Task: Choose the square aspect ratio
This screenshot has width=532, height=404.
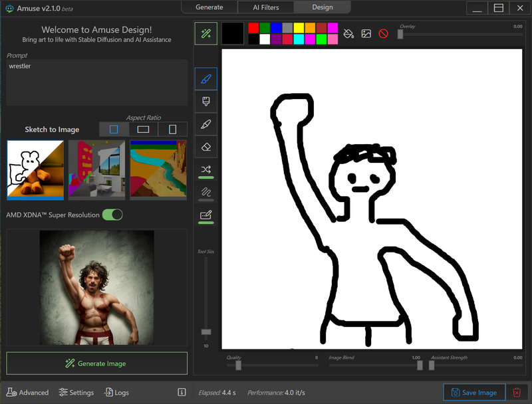Action: [114, 129]
